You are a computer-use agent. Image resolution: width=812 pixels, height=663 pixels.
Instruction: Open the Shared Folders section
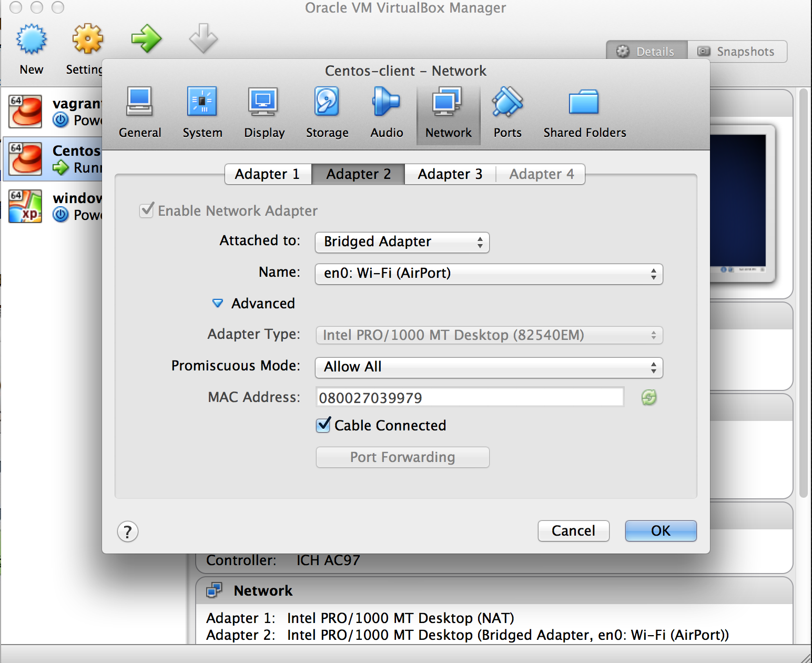585,113
